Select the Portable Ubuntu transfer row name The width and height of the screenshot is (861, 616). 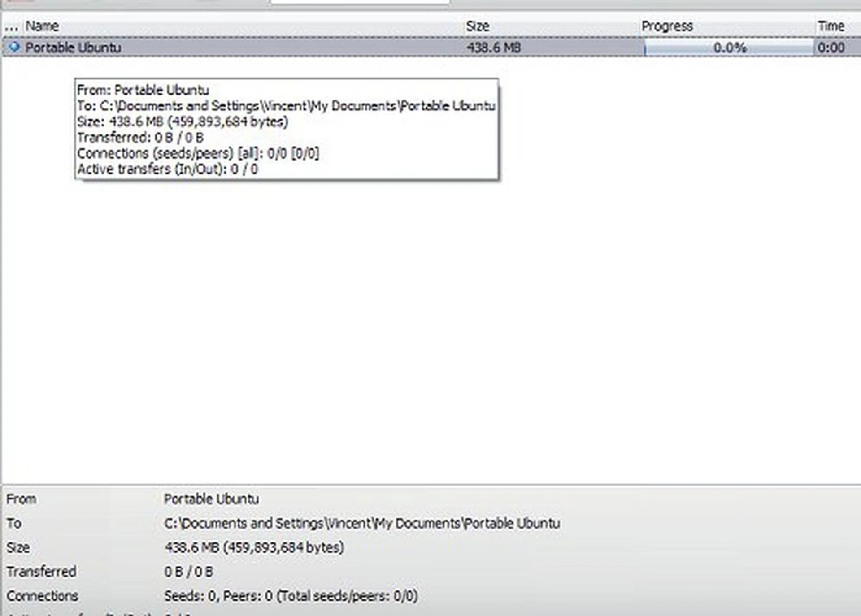(x=73, y=48)
